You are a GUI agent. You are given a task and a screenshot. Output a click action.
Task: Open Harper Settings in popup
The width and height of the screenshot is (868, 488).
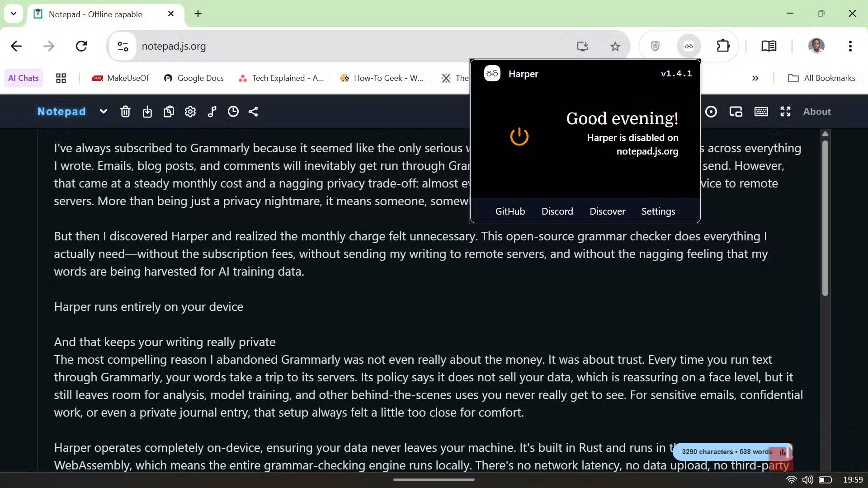[x=658, y=211]
